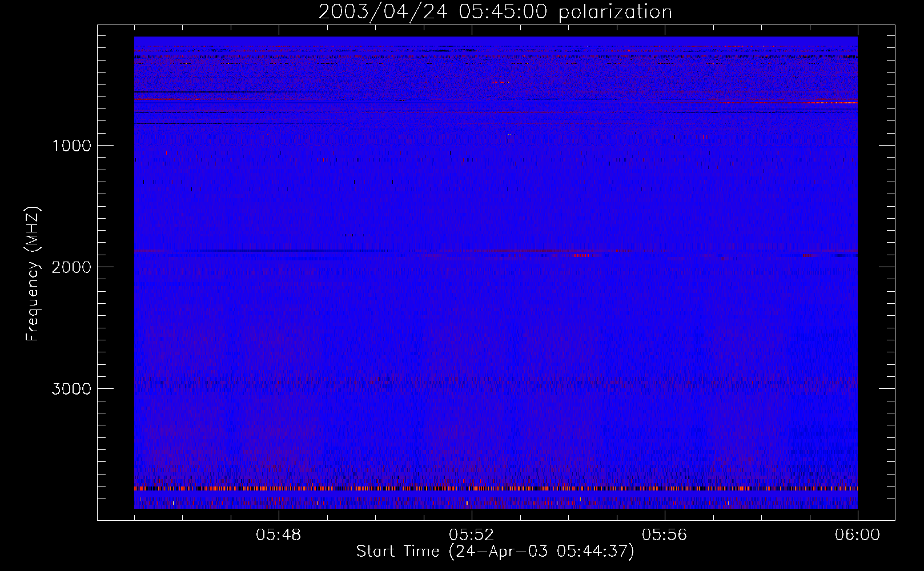The width and height of the screenshot is (924, 571).
Task: Click the orange dashed band near the spectrogram bottom
Action: click(496, 489)
